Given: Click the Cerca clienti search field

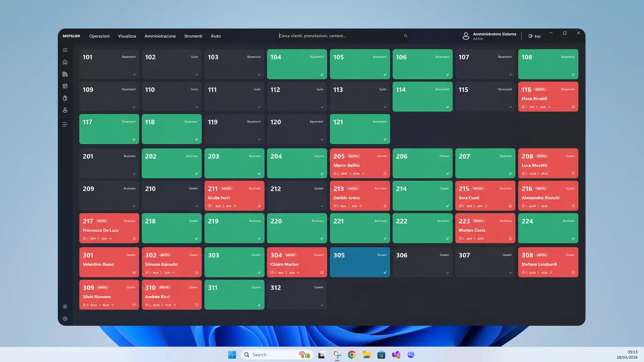Looking at the screenshot, I should [x=340, y=36].
